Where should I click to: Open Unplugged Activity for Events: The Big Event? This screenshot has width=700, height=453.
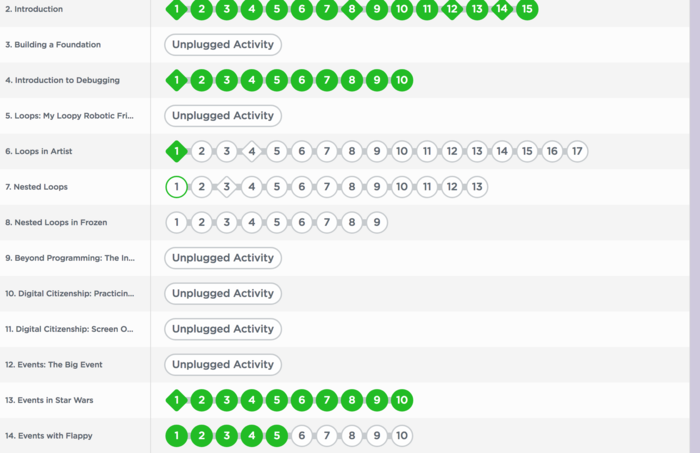point(223,365)
